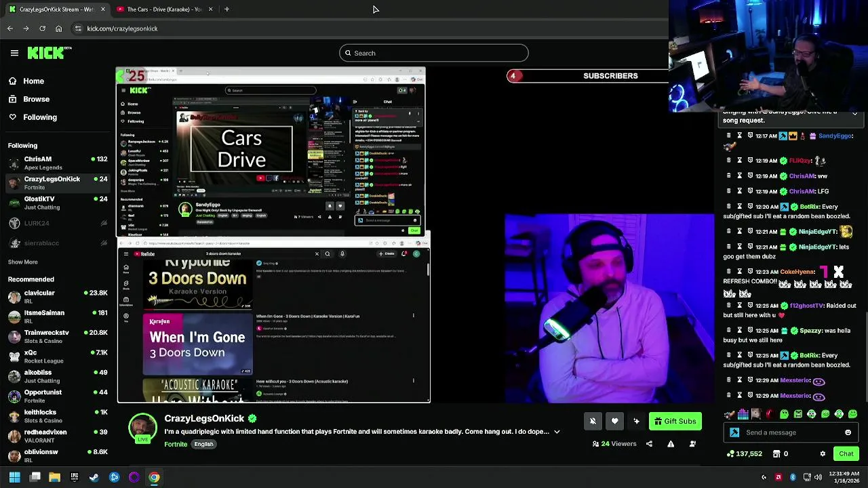Open sierrablacc channel in sidebar
This screenshot has height=488, width=868.
pyautogui.click(x=57, y=243)
